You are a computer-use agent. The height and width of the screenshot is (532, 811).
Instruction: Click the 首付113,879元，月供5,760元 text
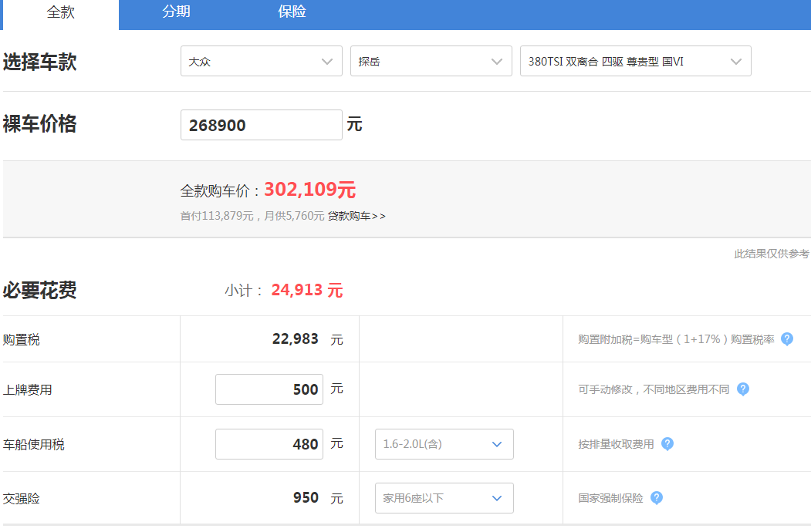[252, 216]
